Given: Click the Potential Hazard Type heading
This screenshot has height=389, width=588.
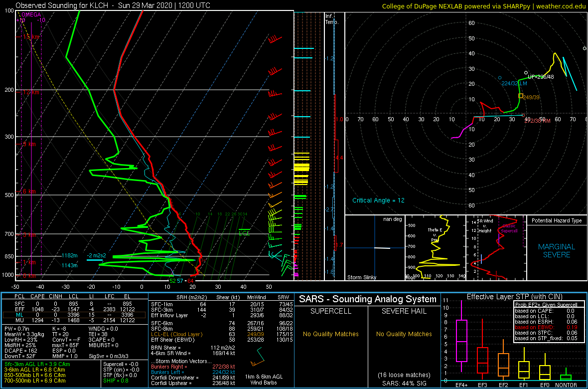Looking at the screenshot, I should (557, 221).
